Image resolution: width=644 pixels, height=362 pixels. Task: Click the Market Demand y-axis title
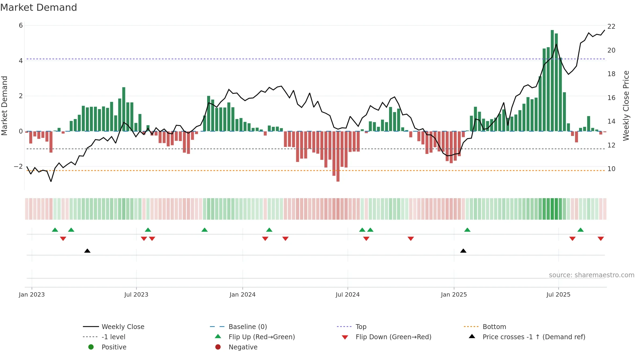pos(4,106)
